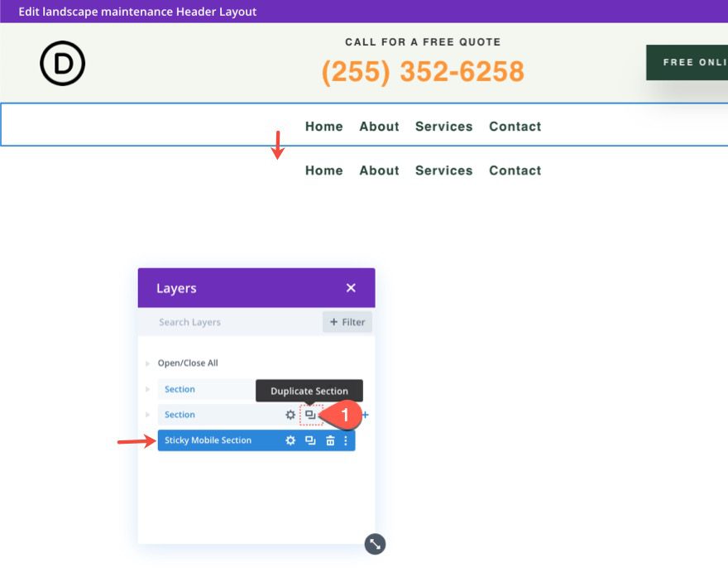This screenshot has height=572, width=728.
Task: Click the (255) 352-6258 phone number link
Action: click(x=424, y=72)
